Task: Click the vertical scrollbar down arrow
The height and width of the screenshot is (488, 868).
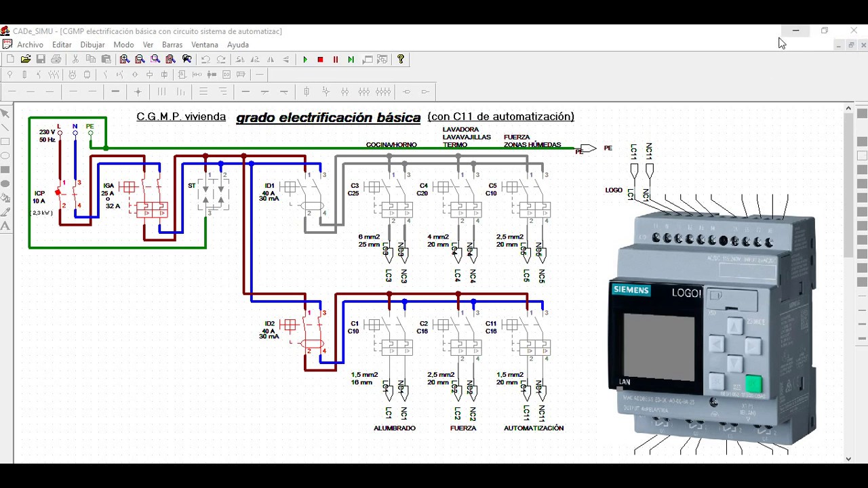Action: pyautogui.click(x=848, y=459)
